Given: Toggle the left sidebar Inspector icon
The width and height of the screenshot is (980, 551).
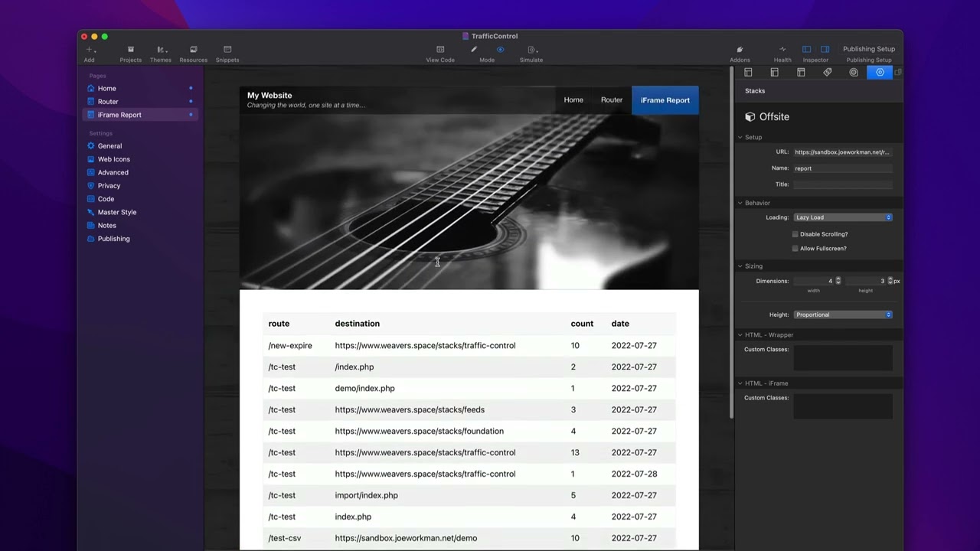Looking at the screenshot, I should [x=806, y=49].
